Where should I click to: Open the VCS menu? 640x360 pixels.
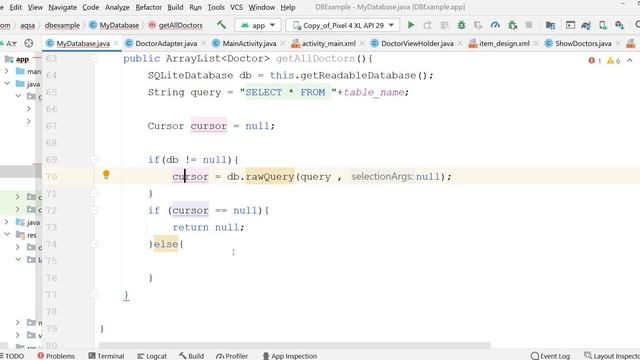point(236,7)
